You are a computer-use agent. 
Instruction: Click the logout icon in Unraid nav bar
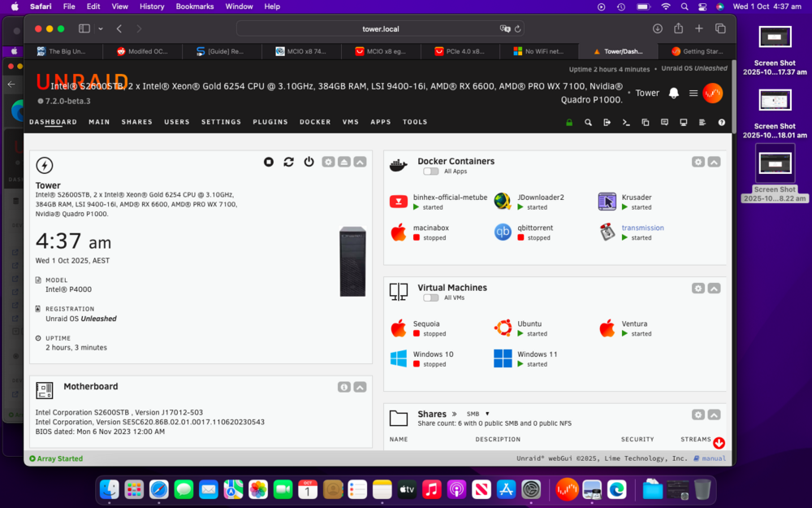pos(607,123)
